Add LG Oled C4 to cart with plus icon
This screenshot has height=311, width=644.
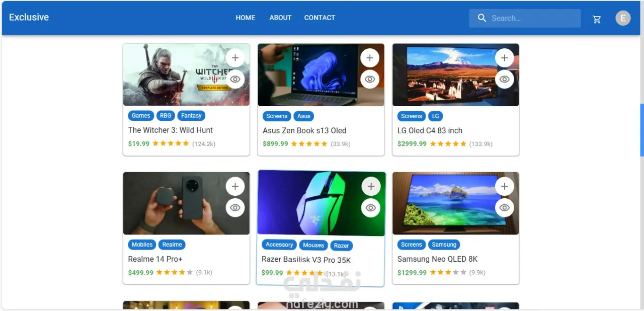[x=505, y=57]
